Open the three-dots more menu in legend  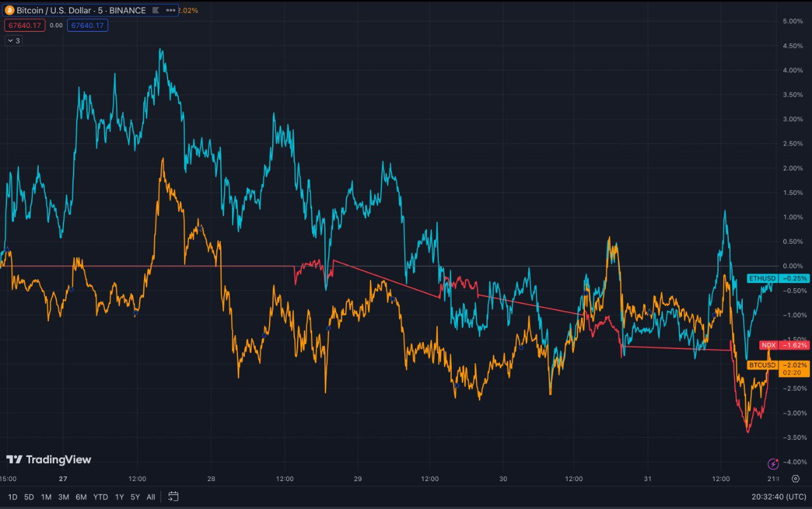(171, 11)
